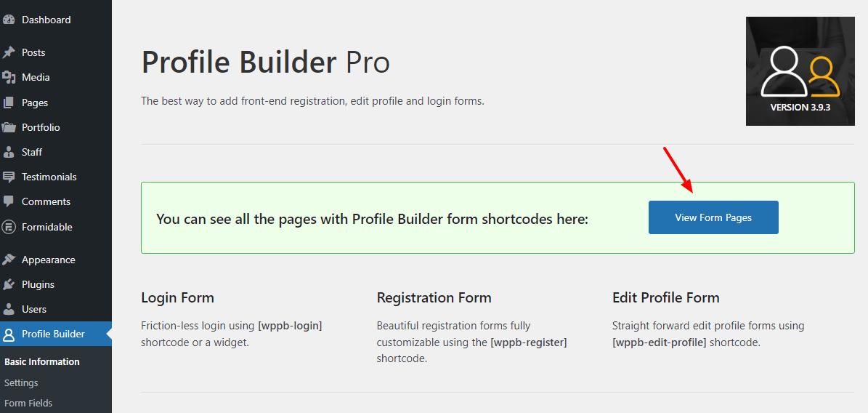This screenshot has width=868, height=413.
Task: Click the Formidable forms icon
Action: pos(9,227)
